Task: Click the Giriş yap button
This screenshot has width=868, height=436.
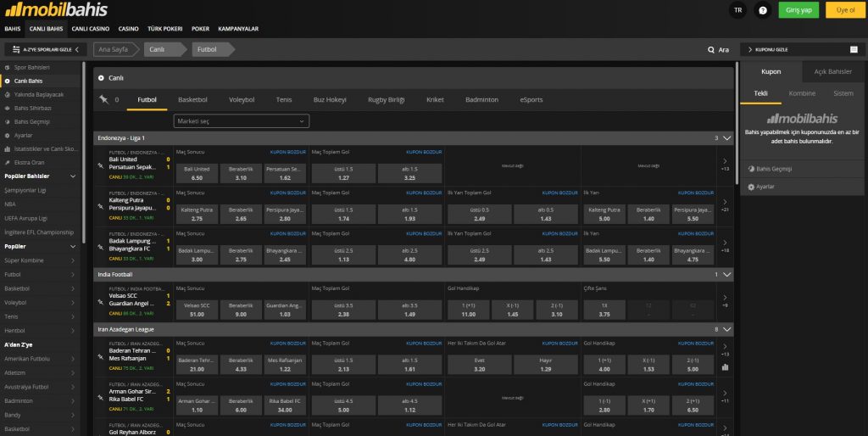Action: (x=798, y=10)
